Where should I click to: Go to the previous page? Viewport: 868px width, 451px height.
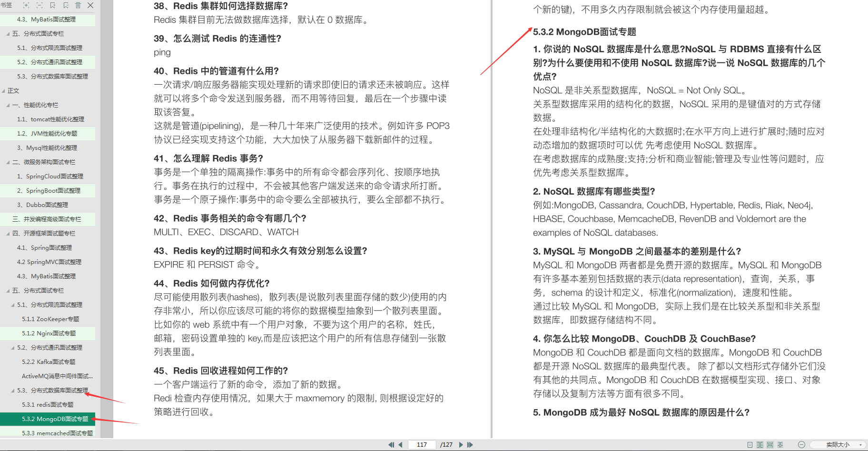[400, 445]
